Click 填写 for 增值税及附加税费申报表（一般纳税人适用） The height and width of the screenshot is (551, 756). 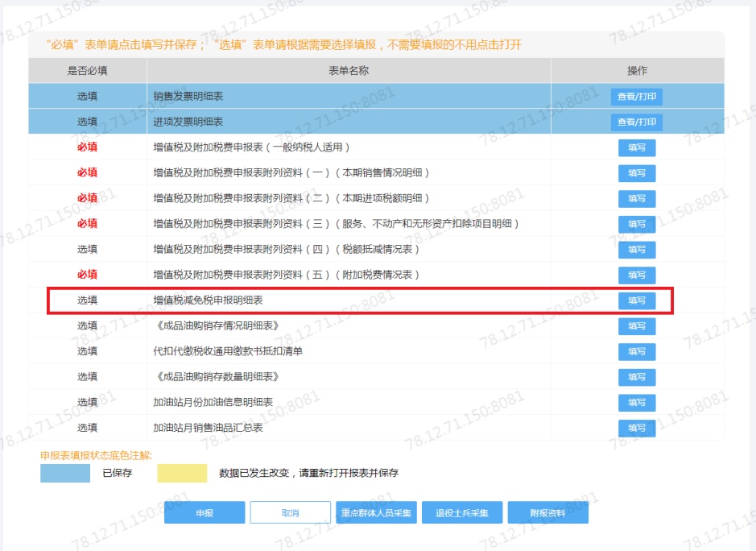[636, 148]
